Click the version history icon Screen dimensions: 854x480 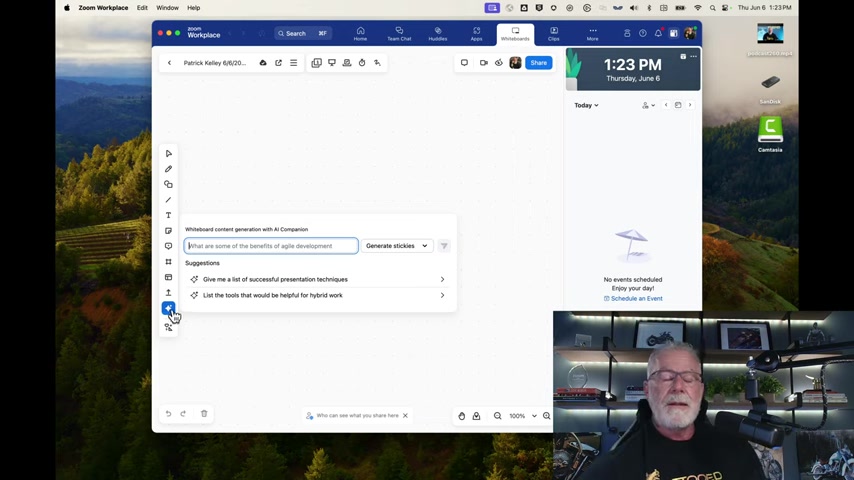[x=498, y=63]
